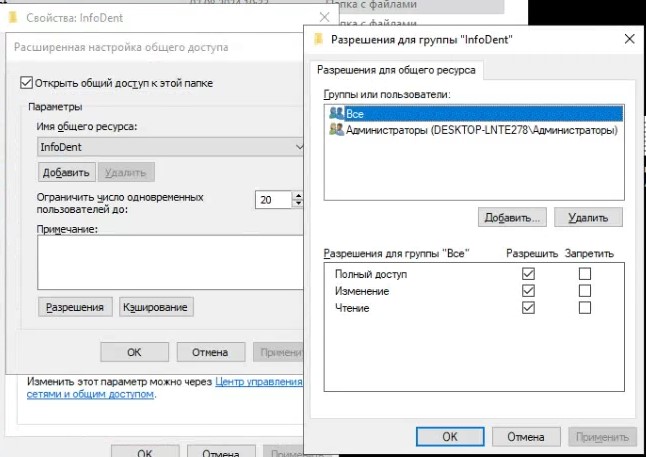
Task: Click the disabled Удалить button under share name
Action: tap(126, 172)
